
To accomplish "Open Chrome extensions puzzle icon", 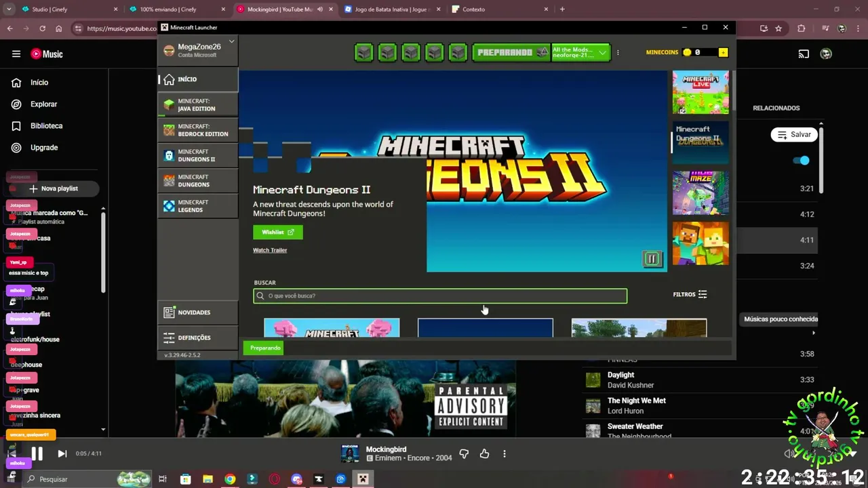I will (x=802, y=28).
